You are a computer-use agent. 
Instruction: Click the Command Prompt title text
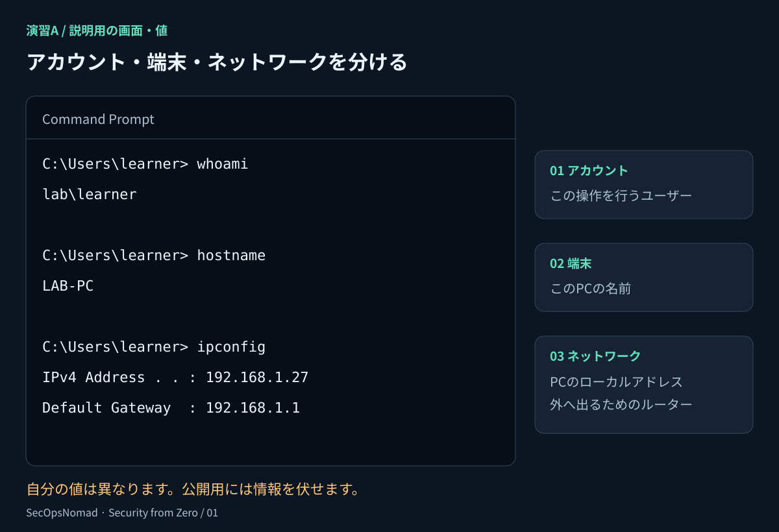click(98, 119)
